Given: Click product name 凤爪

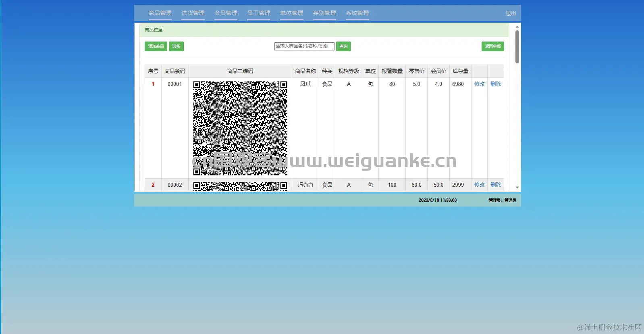Looking at the screenshot, I should pyautogui.click(x=305, y=84).
